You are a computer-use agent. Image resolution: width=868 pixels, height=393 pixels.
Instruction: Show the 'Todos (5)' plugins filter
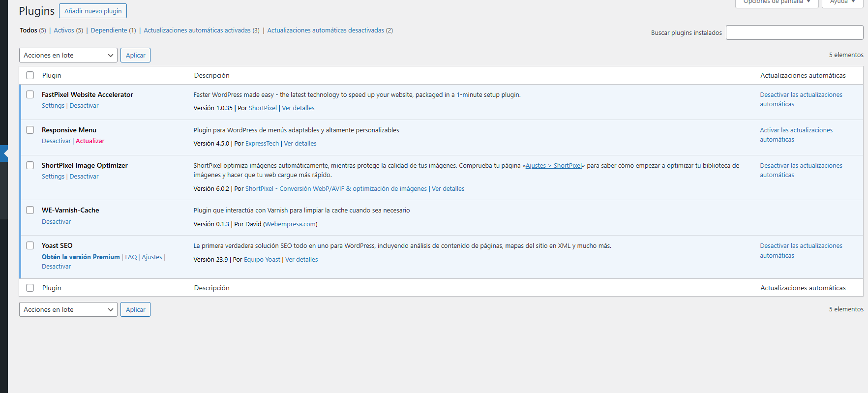(x=33, y=30)
